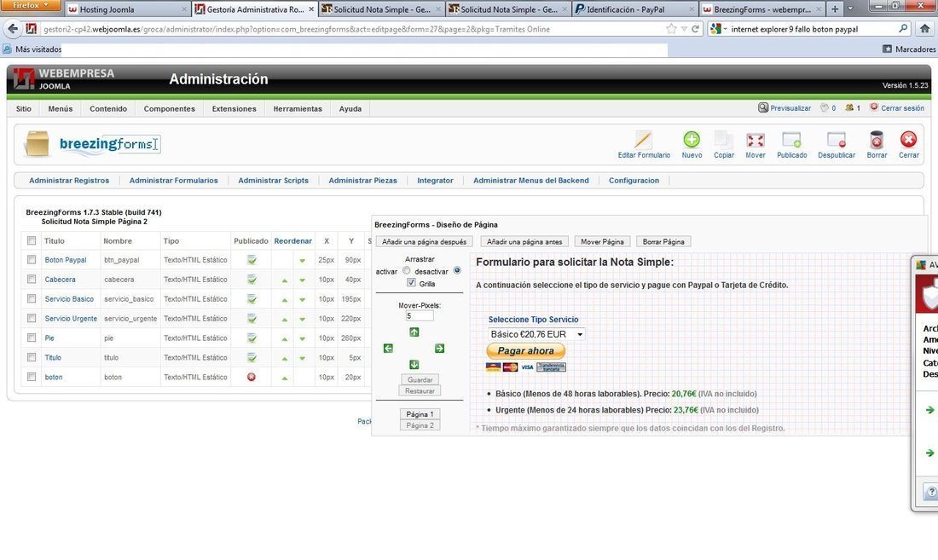938x560 pixels.
Task: Open the search engine selector dropdown
Action: click(x=719, y=29)
